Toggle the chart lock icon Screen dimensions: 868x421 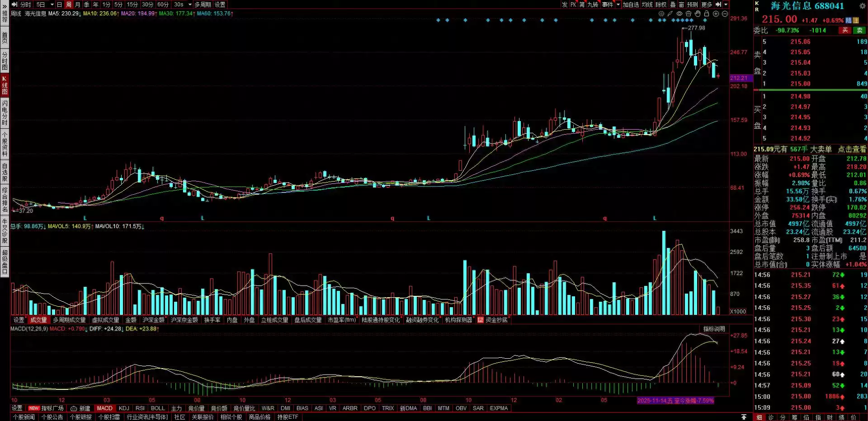tap(707, 14)
